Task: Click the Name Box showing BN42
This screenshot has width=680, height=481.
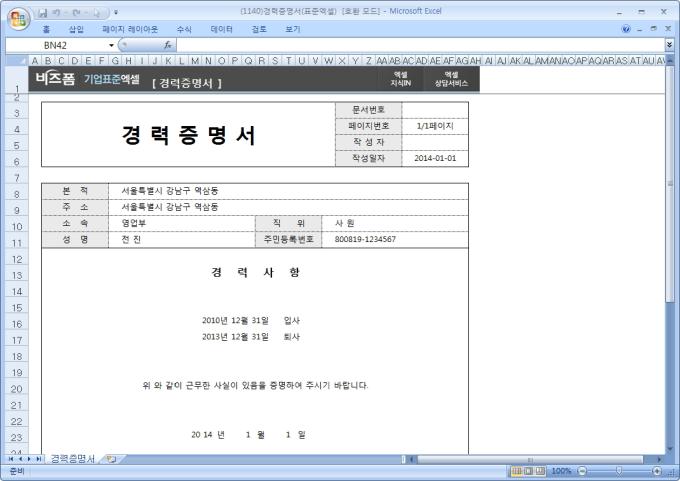Action: click(x=56, y=45)
